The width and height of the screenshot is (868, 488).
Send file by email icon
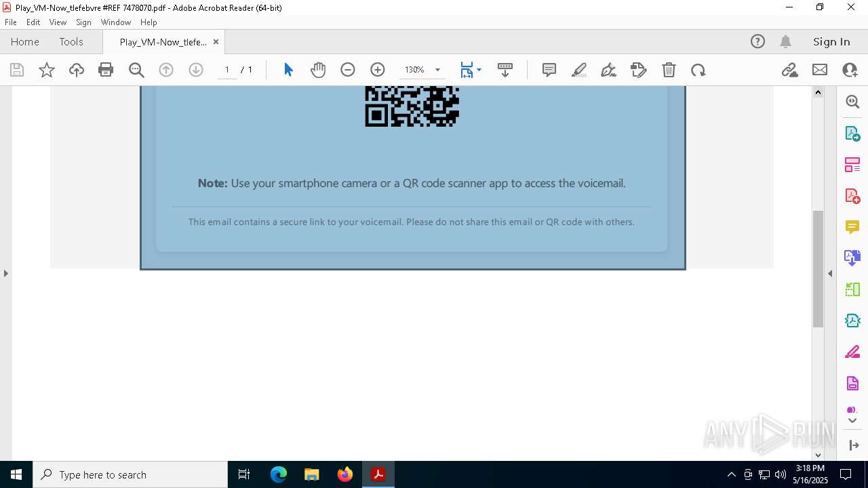pos(820,70)
